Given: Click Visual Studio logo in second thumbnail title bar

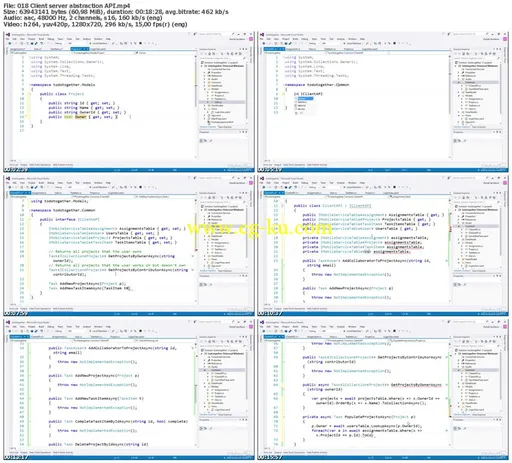Looking at the screenshot, I should 262,34.
